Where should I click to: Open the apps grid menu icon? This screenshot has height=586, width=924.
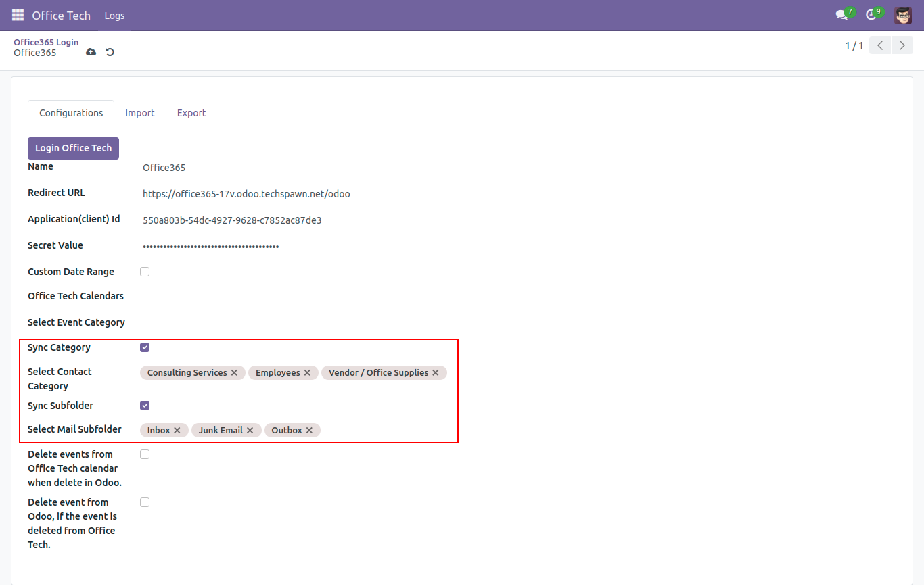click(18, 15)
